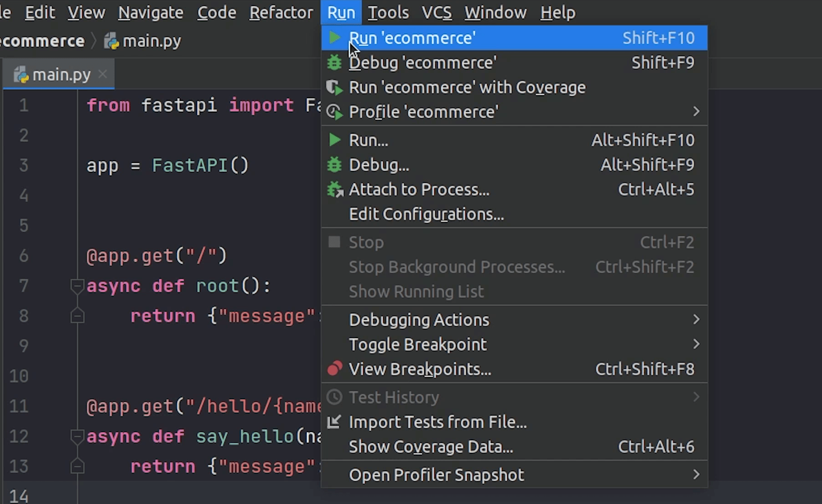Click the red View Breakpoints icon

pos(334,369)
